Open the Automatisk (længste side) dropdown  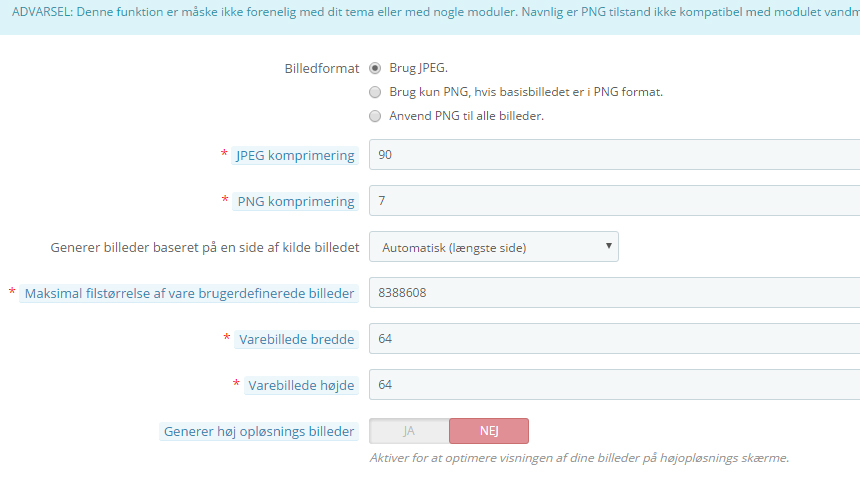coord(494,247)
